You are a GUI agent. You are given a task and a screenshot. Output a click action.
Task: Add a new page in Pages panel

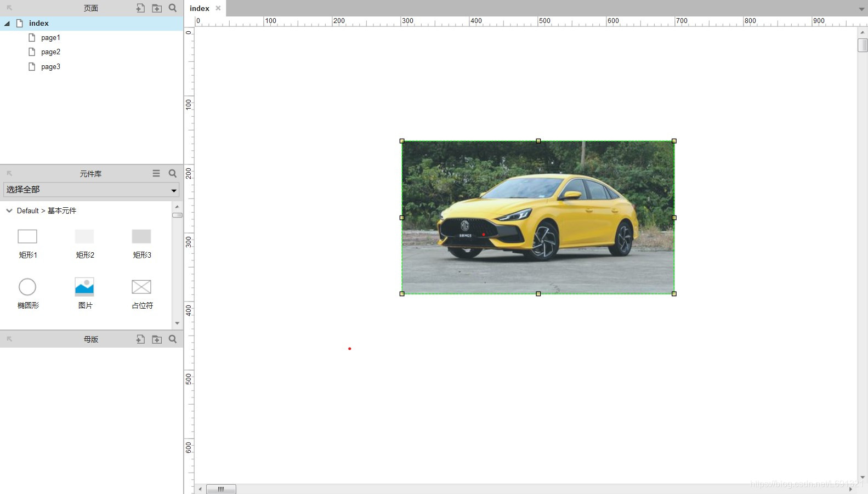point(140,8)
